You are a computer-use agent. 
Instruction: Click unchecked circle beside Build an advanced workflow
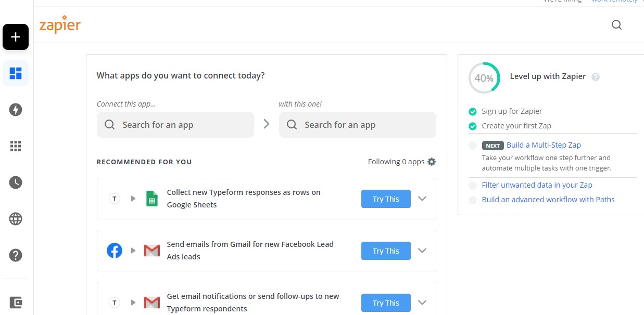(473, 200)
